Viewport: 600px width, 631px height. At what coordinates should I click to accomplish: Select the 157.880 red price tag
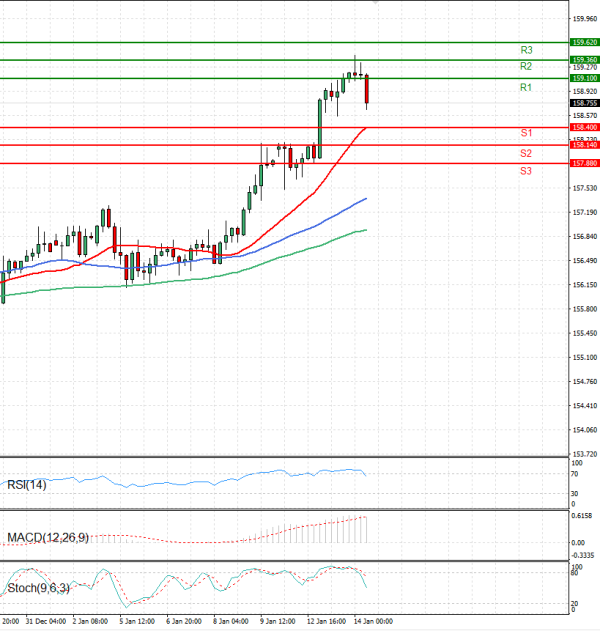tap(583, 163)
